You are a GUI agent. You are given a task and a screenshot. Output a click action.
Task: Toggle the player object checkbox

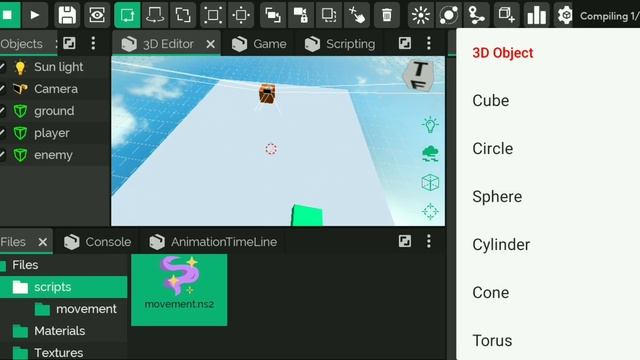3,133
